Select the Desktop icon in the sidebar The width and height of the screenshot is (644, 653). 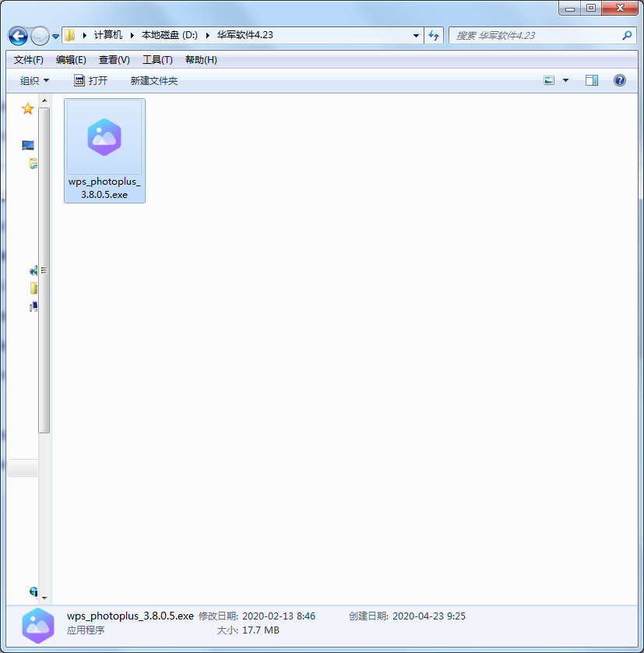(x=27, y=145)
